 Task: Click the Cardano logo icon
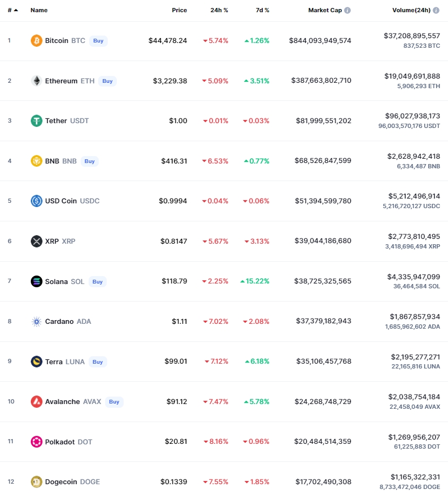click(x=37, y=321)
